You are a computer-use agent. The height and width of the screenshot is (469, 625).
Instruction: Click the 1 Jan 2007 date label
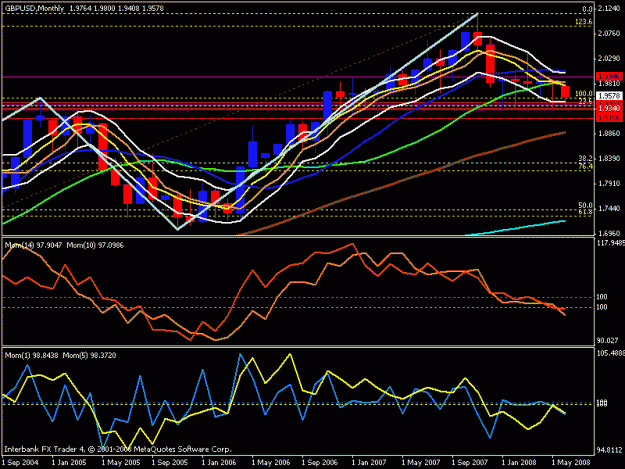click(369, 462)
